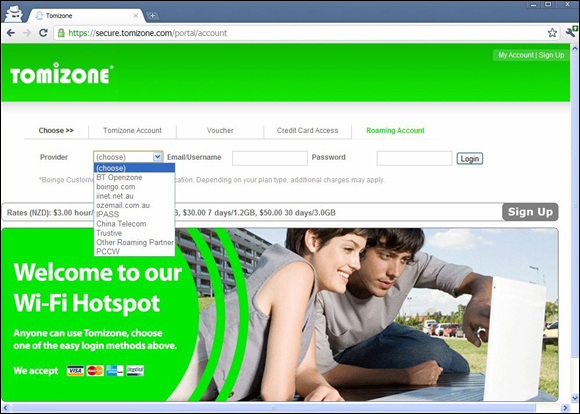Open the wrench settings menu
This screenshot has width=580, height=414.
click(571, 32)
